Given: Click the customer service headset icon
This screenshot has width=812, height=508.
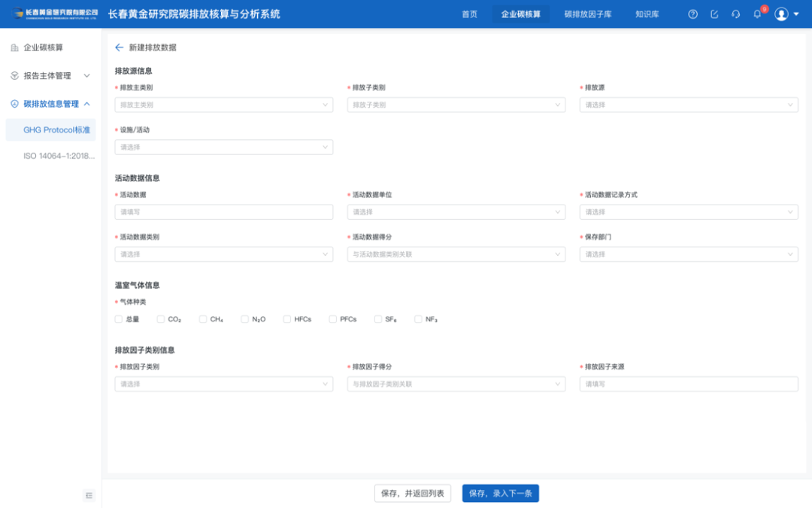Looking at the screenshot, I should coord(735,14).
